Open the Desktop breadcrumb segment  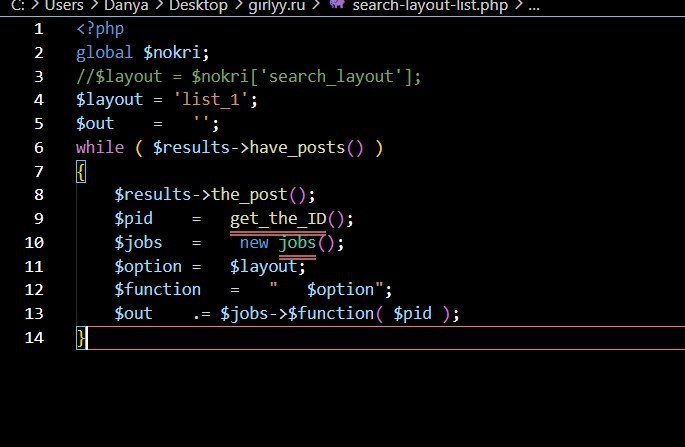[x=198, y=6]
